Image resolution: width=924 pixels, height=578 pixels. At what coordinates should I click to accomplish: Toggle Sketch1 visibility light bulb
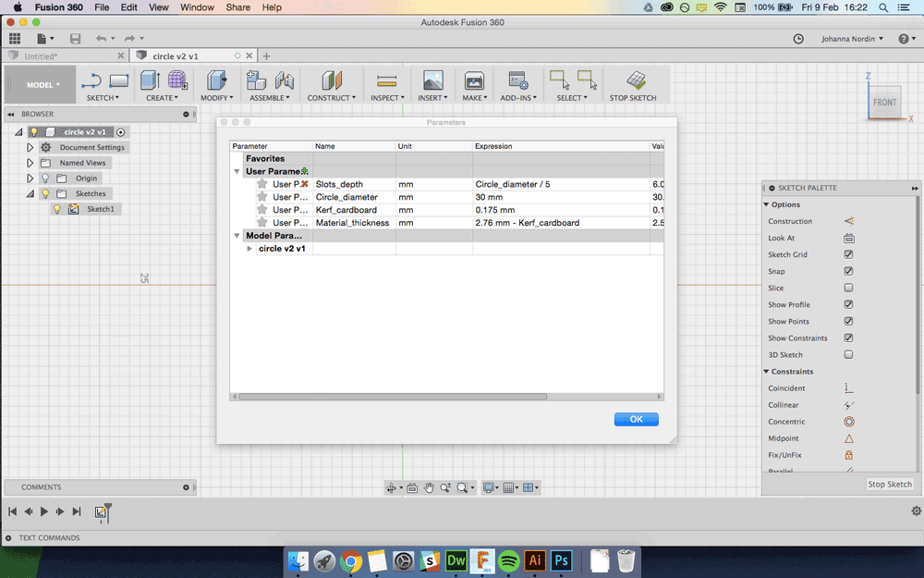57,209
